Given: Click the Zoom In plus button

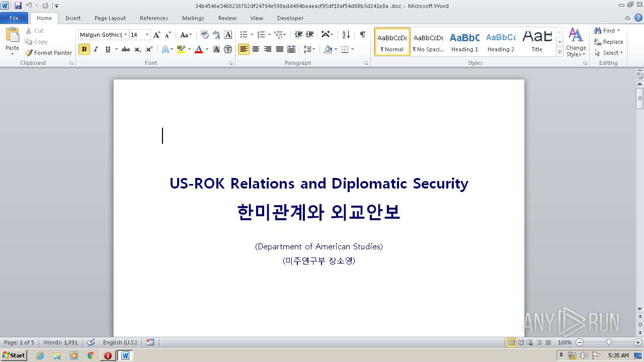Looking at the screenshot, I should (x=638, y=342).
